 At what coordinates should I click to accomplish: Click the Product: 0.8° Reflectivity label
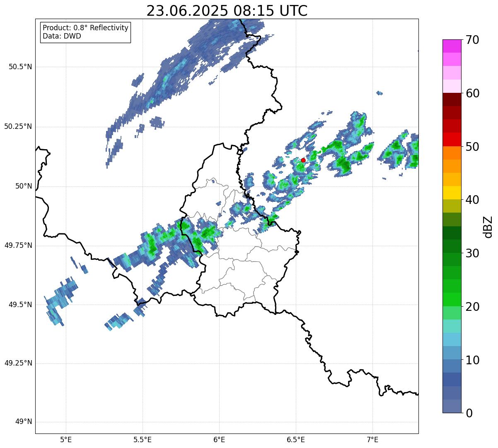point(86,28)
